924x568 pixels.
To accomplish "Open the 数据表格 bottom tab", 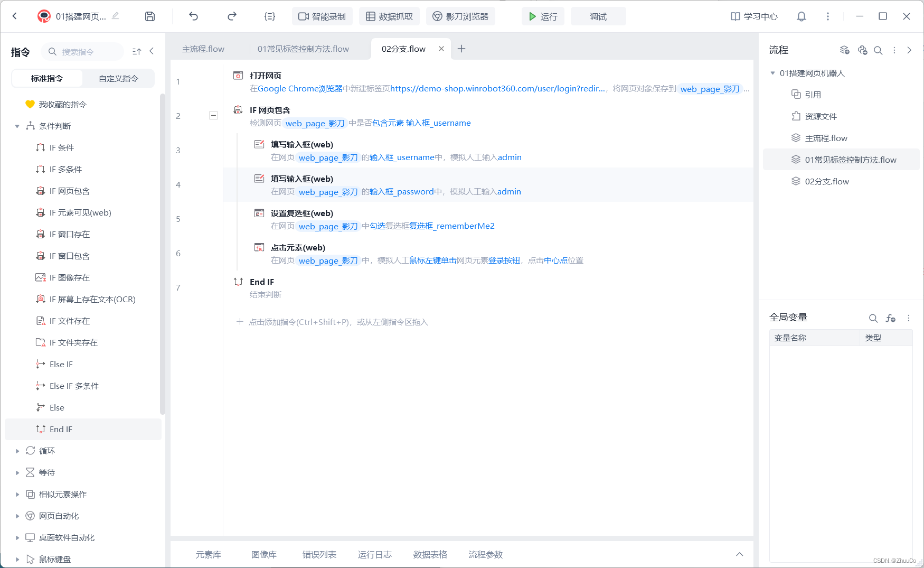I will pyautogui.click(x=430, y=554).
